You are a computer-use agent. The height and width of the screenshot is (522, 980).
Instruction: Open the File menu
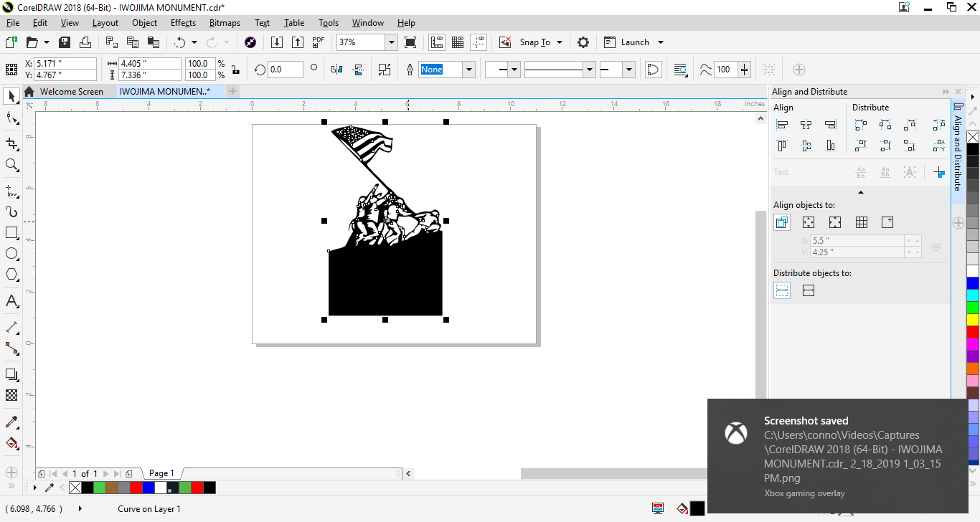click(x=13, y=23)
